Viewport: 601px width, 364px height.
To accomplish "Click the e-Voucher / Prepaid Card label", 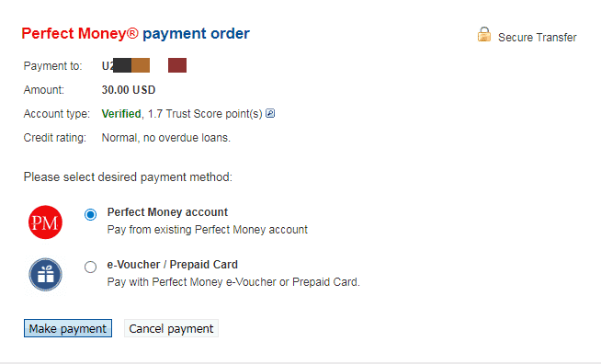I will click(x=173, y=265).
